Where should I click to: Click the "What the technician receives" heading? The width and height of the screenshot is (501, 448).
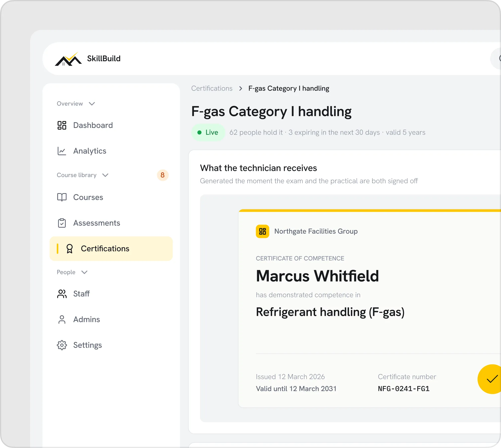258,168
